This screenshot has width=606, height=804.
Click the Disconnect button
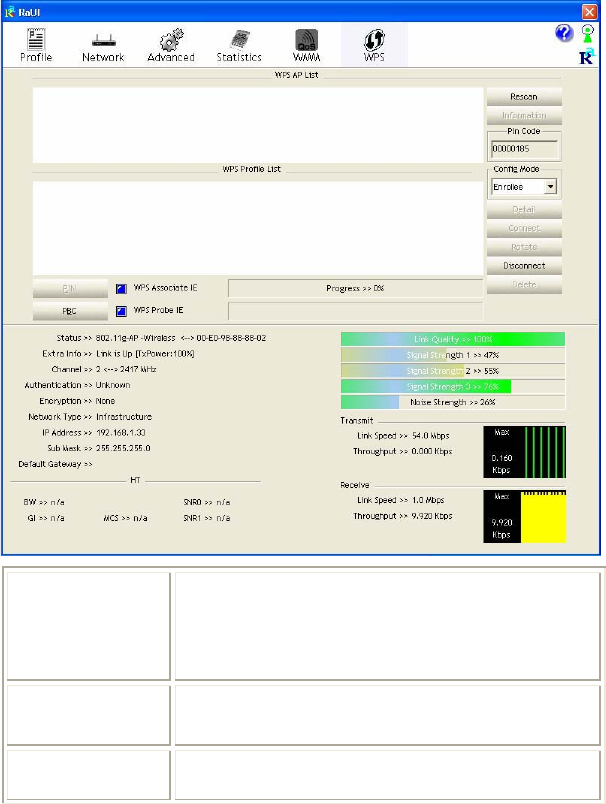pos(524,266)
